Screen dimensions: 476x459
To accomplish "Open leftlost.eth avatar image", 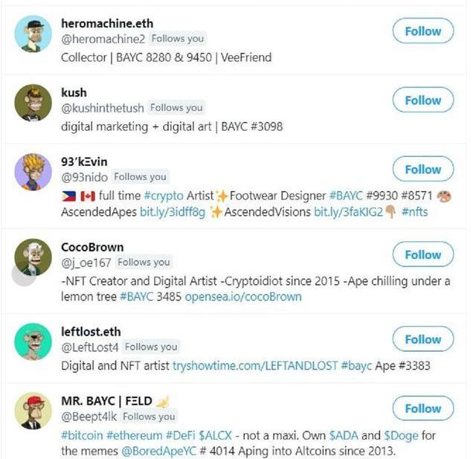I will coord(33,342).
